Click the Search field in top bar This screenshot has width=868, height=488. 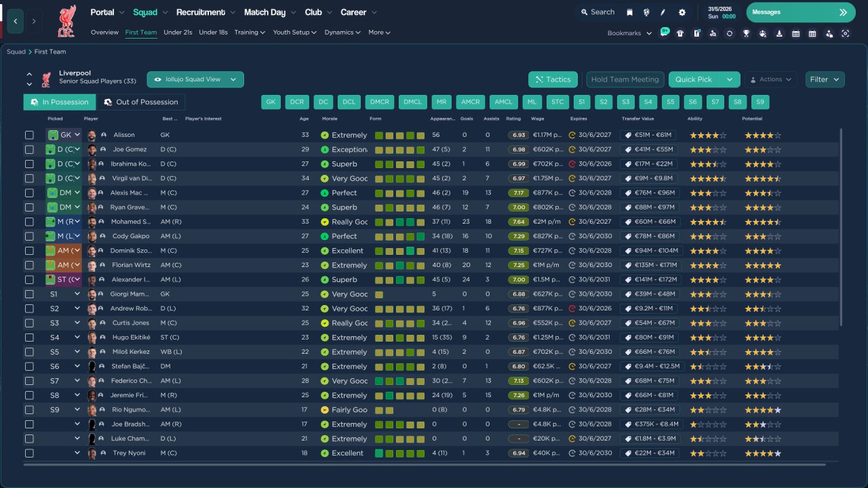coord(597,12)
